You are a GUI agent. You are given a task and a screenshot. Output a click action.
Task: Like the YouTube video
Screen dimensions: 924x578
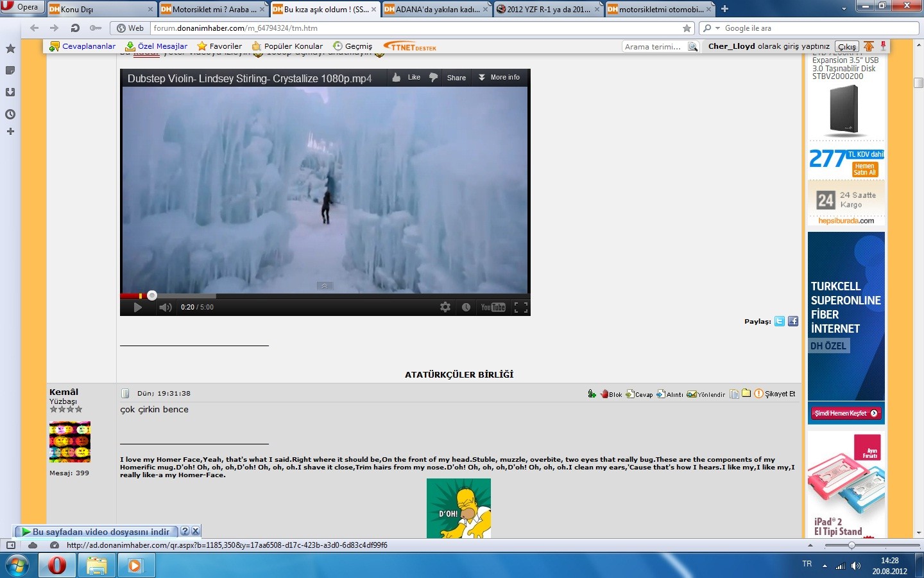[x=406, y=77]
